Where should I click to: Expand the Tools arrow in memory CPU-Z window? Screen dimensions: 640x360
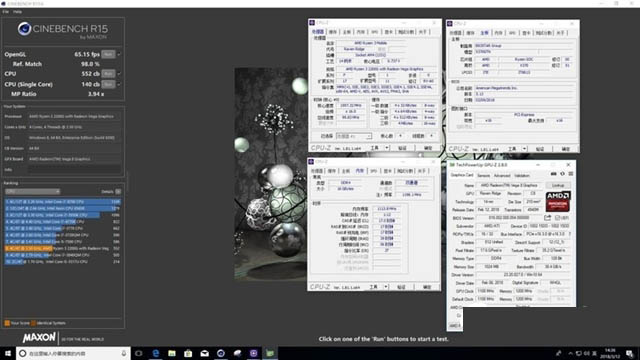[385, 287]
